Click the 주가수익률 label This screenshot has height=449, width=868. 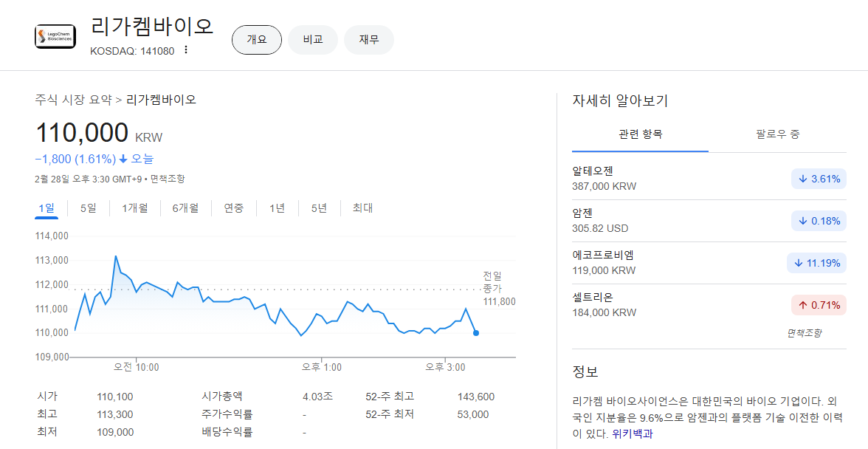(x=227, y=415)
